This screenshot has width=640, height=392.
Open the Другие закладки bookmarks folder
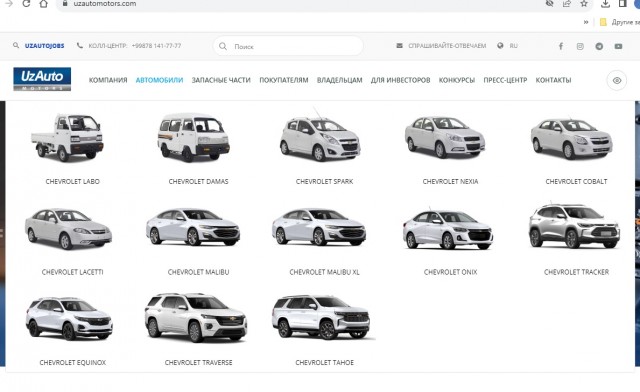tap(619, 22)
